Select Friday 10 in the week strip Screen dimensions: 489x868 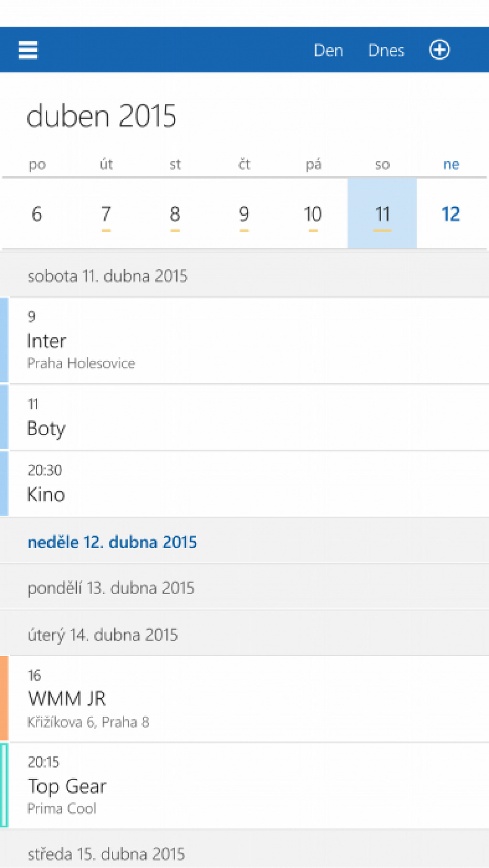313,214
